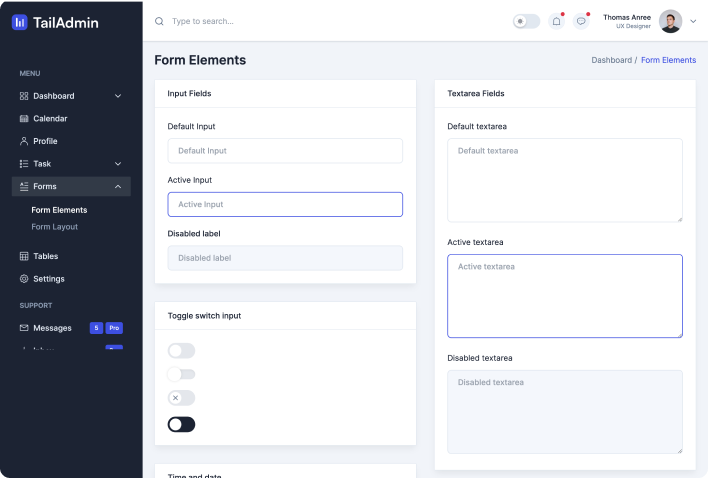708x478 pixels.
Task: Click the Profile icon in sidebar
Action: (24, 141)
